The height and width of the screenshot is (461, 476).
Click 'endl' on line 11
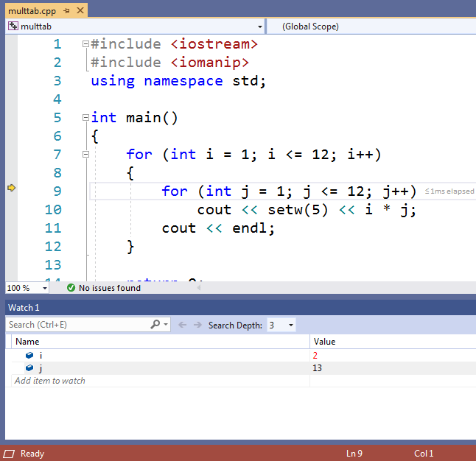click(x=250, y=228)
